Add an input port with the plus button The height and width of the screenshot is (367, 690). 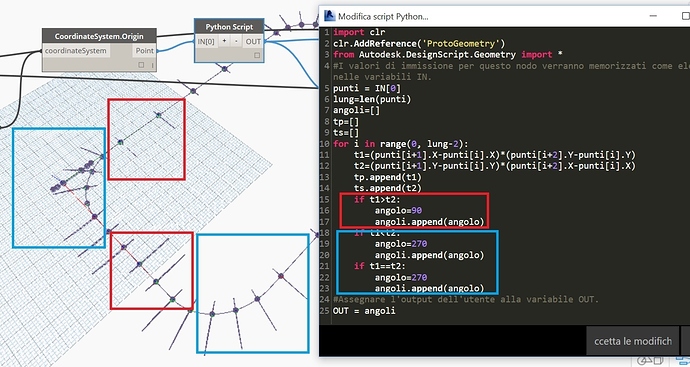click(224, 41)
